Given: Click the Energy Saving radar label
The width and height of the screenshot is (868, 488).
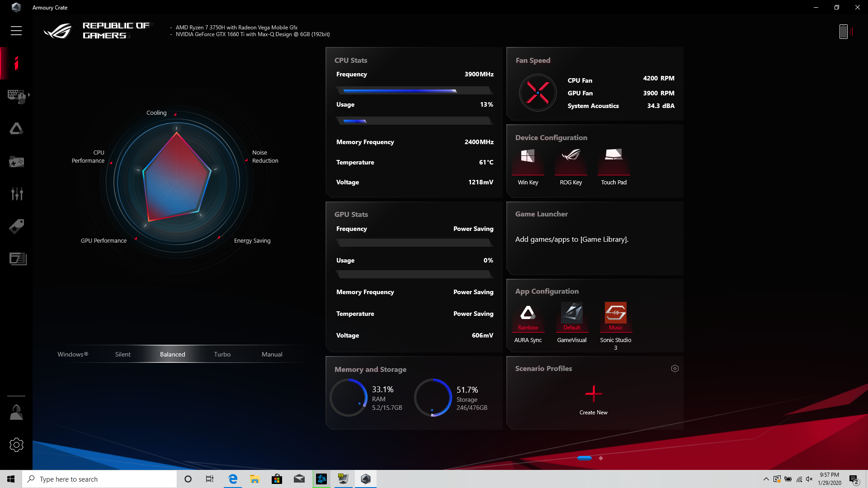Looking at the screenshot, I should point(252,241).
